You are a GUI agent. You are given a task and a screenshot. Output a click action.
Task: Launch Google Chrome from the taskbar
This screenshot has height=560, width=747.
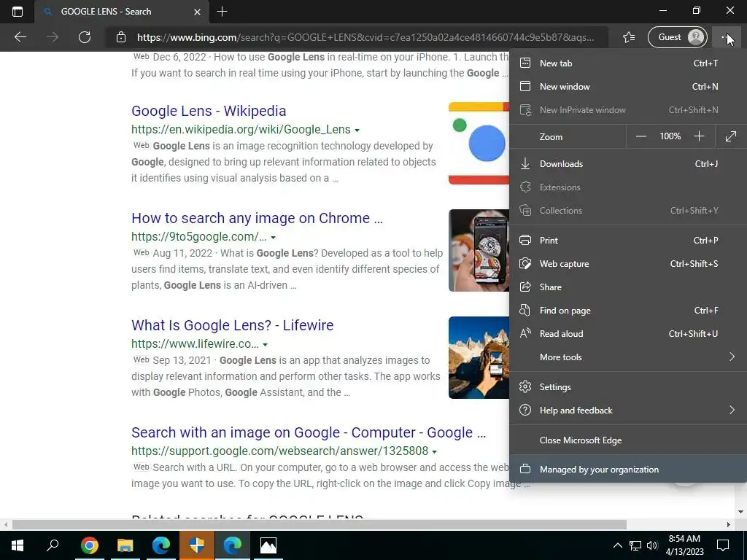(89, 545)
